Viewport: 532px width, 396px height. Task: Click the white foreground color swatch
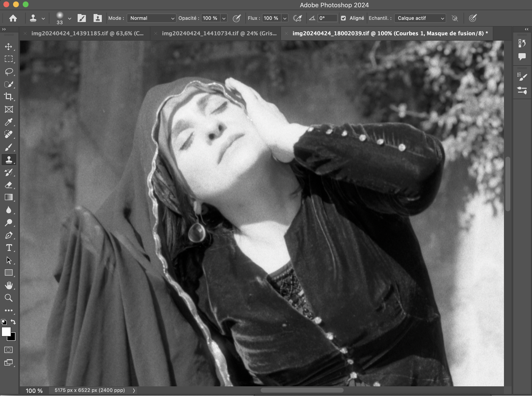pos(6,331)
